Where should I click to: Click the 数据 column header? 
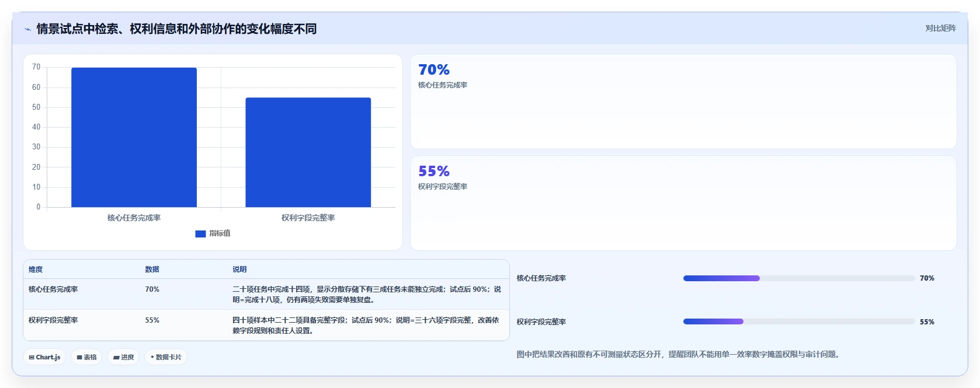pos(152,270)
